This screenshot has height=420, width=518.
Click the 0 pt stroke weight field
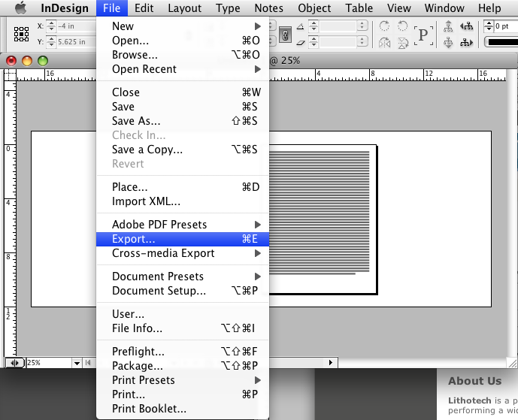(x=506, y=26)
